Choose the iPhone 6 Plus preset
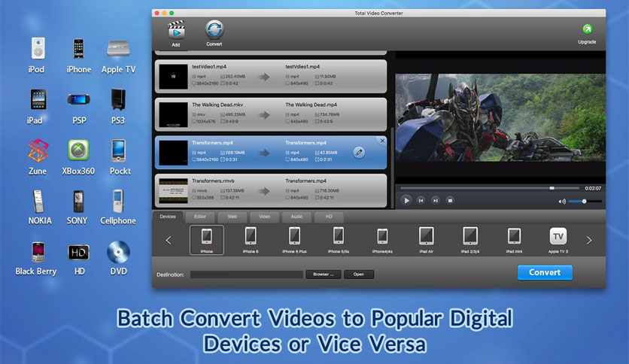The image size is (629, 364). (294, 240)
